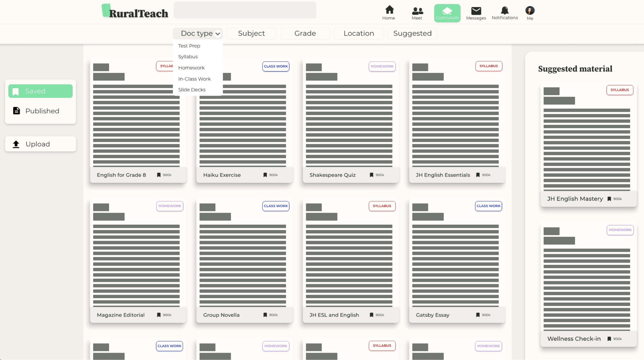The height and width of the screenshot is (360, 644).
Task: Open the Meet people icon
Action: pyautogui.click(x=417, y=11)
